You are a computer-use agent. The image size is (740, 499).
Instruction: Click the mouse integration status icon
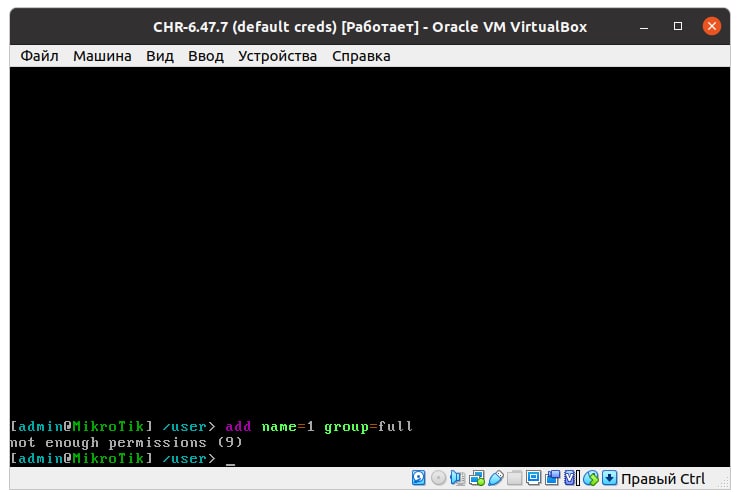pos(591,478)
